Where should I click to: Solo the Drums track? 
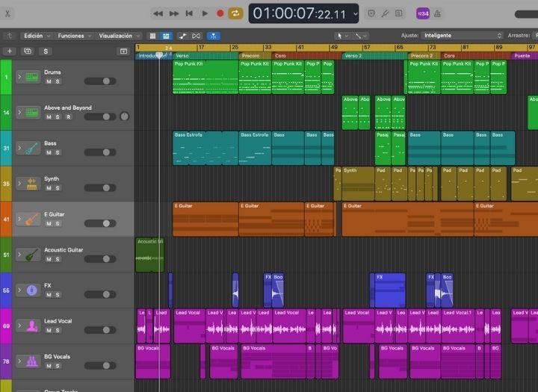tap(58, 81)
